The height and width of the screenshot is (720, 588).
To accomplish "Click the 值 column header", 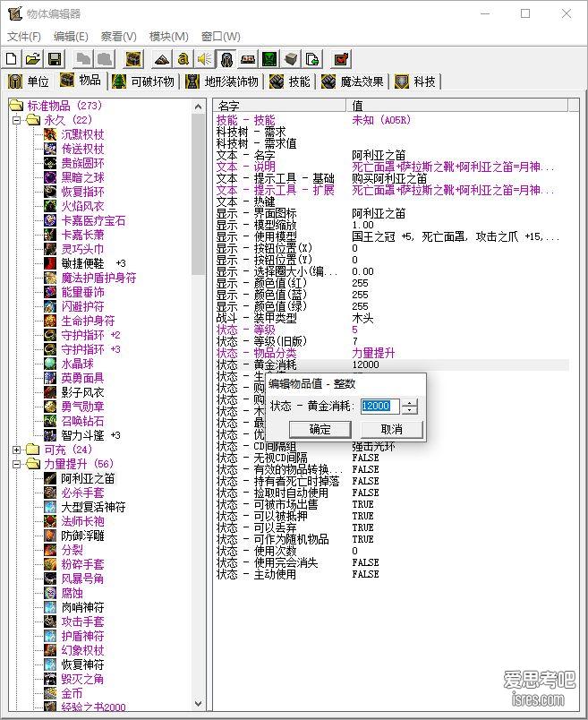I will coord(456,106).
